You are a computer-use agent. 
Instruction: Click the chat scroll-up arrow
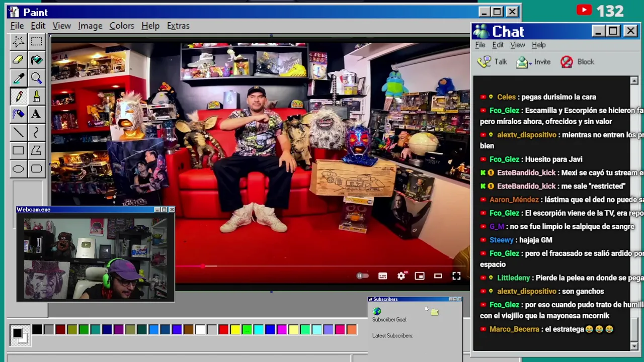tap(634, 81)
